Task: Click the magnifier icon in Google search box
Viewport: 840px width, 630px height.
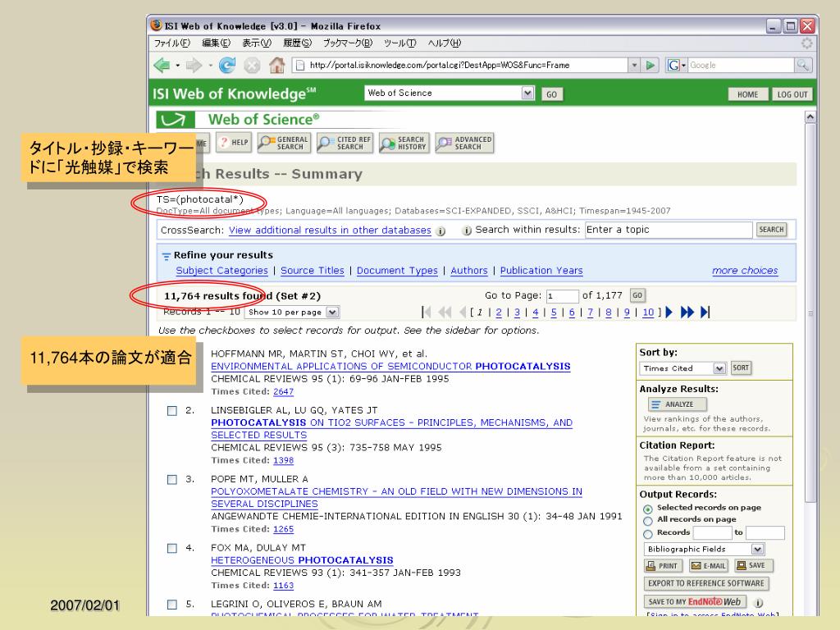Action: 802,66
